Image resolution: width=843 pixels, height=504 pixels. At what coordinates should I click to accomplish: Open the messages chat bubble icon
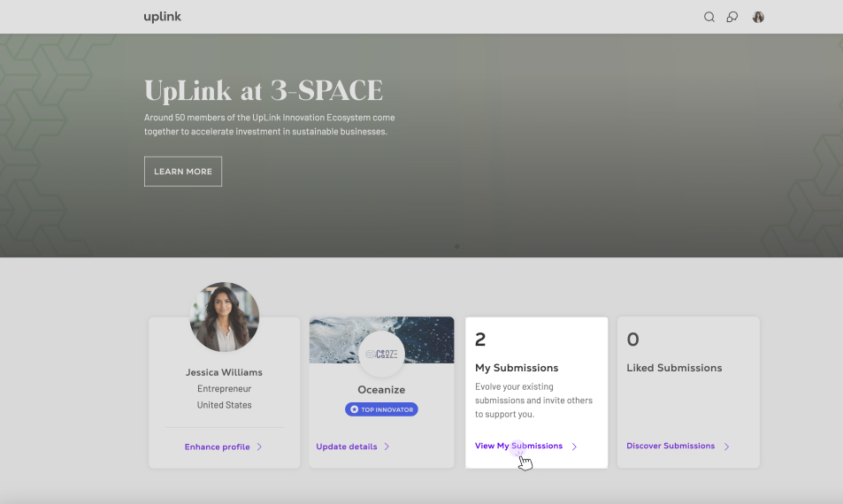tap(732, 17)
